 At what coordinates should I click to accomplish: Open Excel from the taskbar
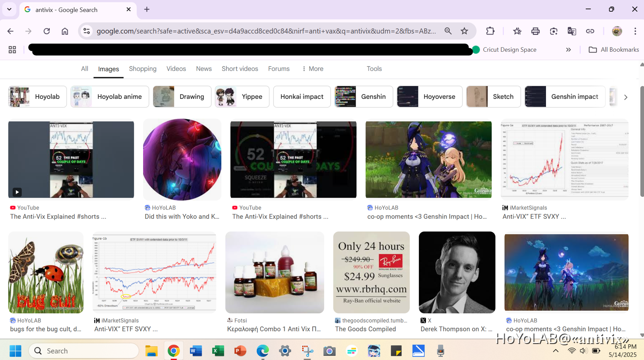tap(218, 350)
